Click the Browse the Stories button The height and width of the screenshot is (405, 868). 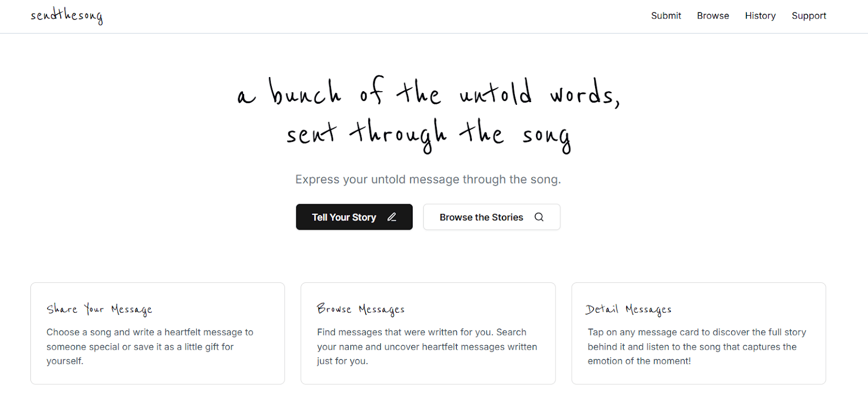[x=491, y=217]
